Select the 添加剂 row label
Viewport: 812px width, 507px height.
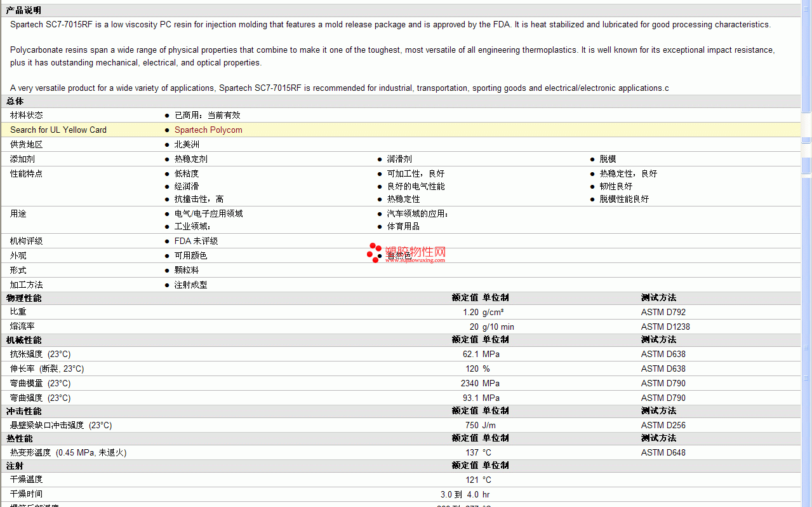coord(22,159)
